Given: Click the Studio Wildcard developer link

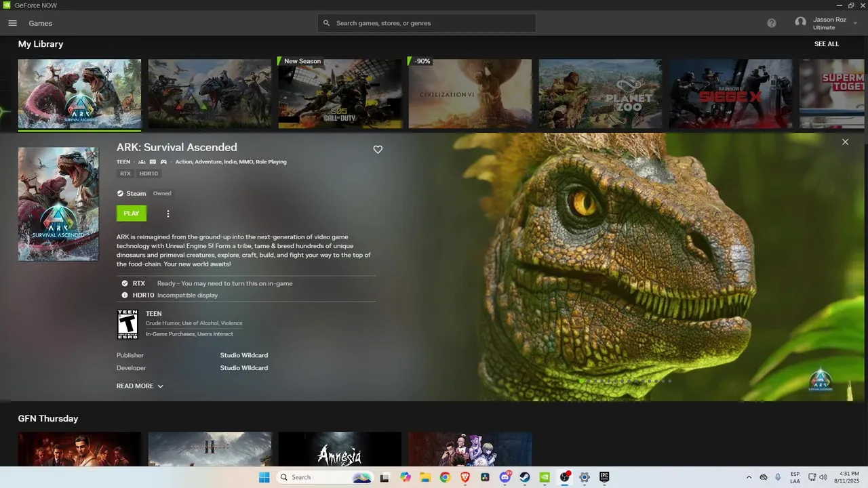Looking at the screenshot, I should [244, 368].
